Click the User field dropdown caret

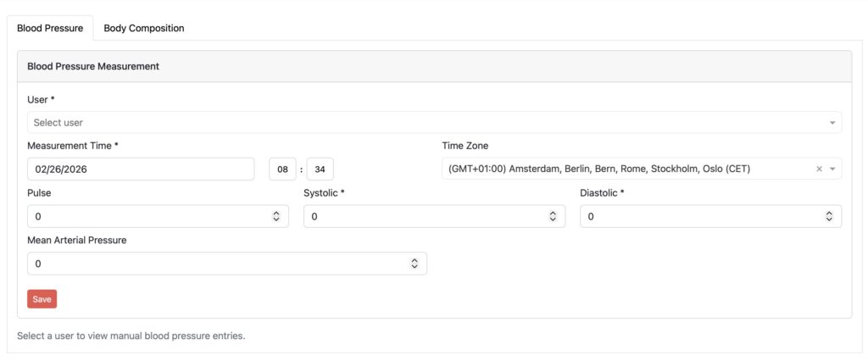coord(832,123)
